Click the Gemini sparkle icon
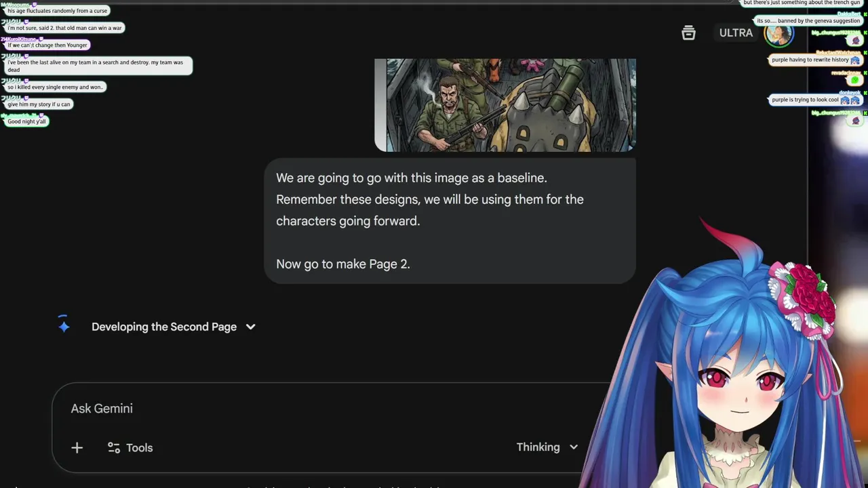Screen dimensions: 868x488 pyautogui.click(x=64, y=327)
